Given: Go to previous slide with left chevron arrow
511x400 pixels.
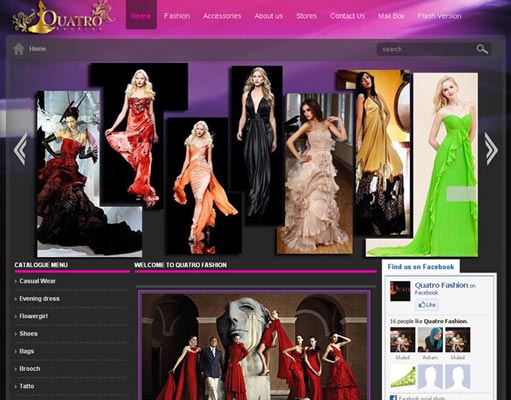Looking at the screenshot, I should click(x=21, y=149).
